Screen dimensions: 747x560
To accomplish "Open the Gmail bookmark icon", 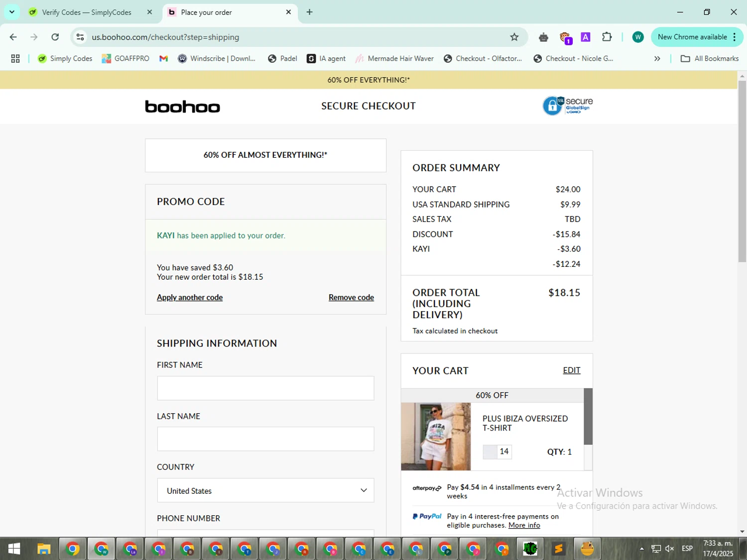I will [163, 59].
